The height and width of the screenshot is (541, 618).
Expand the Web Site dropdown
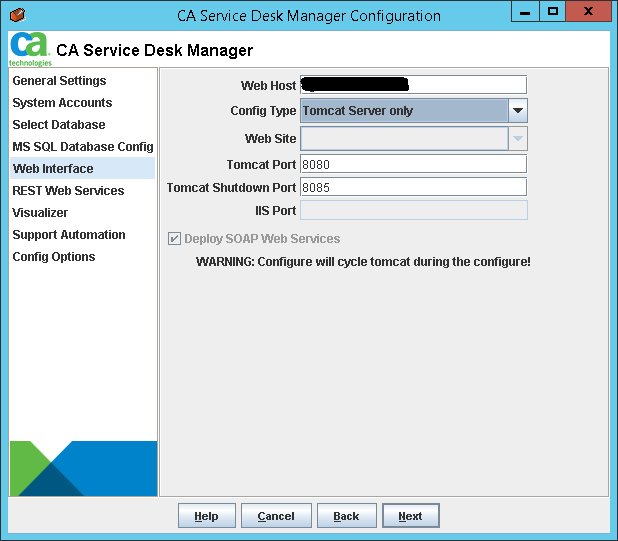tap(517, 139)
